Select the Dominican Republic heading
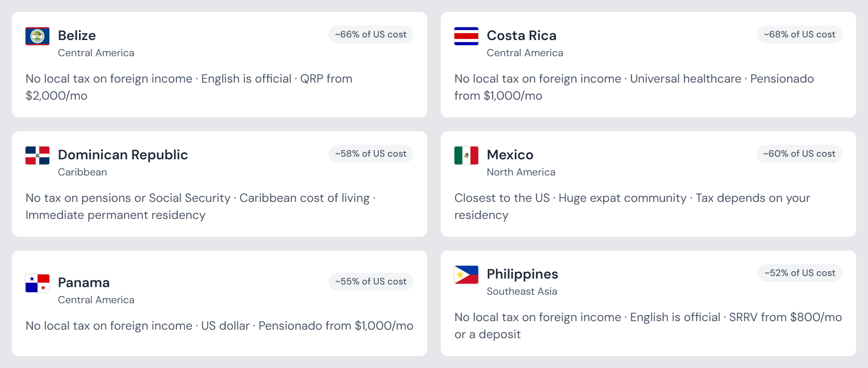868x368 pixels. pos(123,155)
